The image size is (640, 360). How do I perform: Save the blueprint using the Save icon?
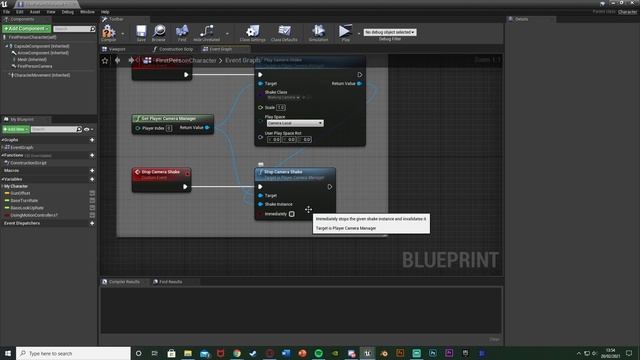pos(141,32)
